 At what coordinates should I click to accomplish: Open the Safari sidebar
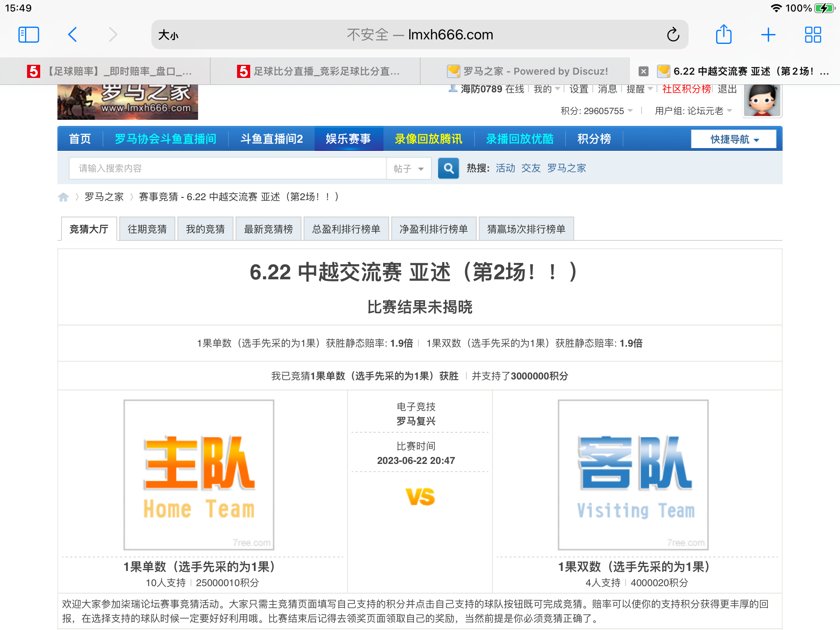point(28,34)
